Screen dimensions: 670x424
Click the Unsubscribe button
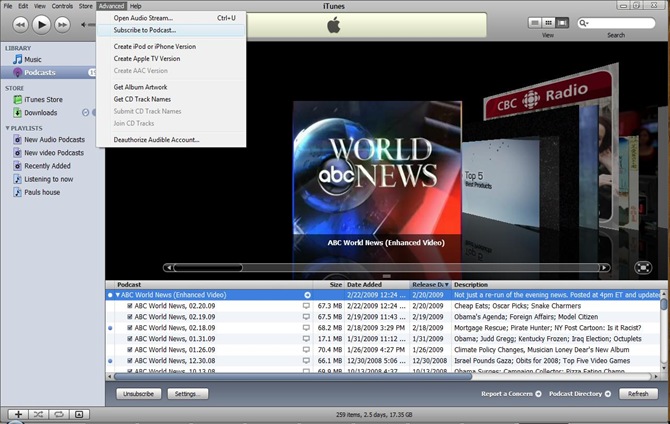(139, 394)
